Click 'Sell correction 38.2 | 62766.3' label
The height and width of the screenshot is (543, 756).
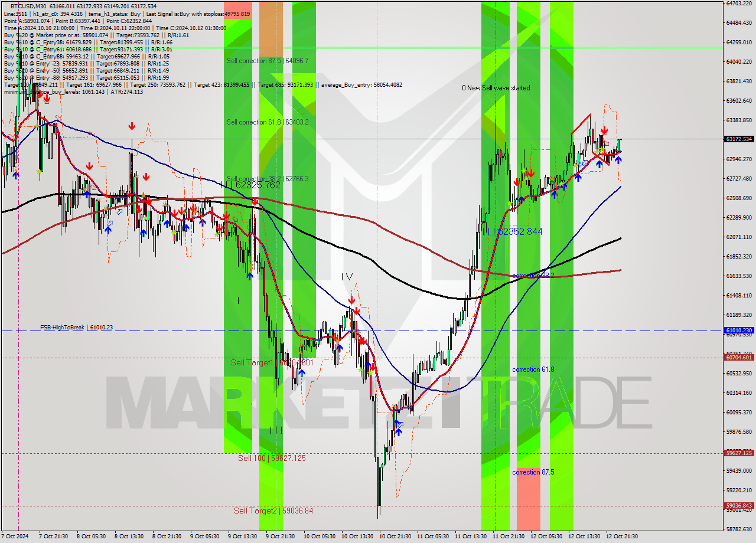[268, 179]
